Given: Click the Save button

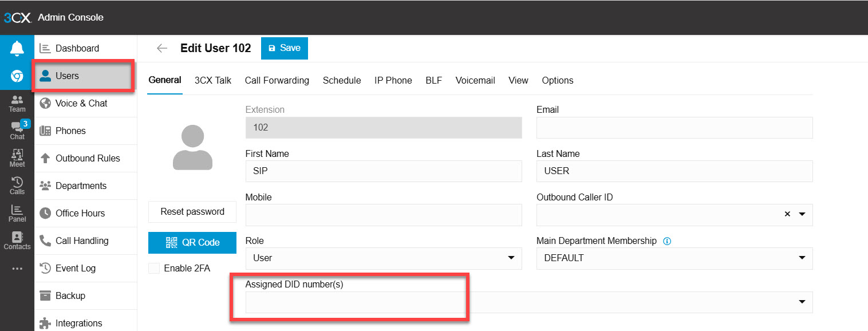Looking at the screenshot, I should pyautogui.click(x=284, y=48).
